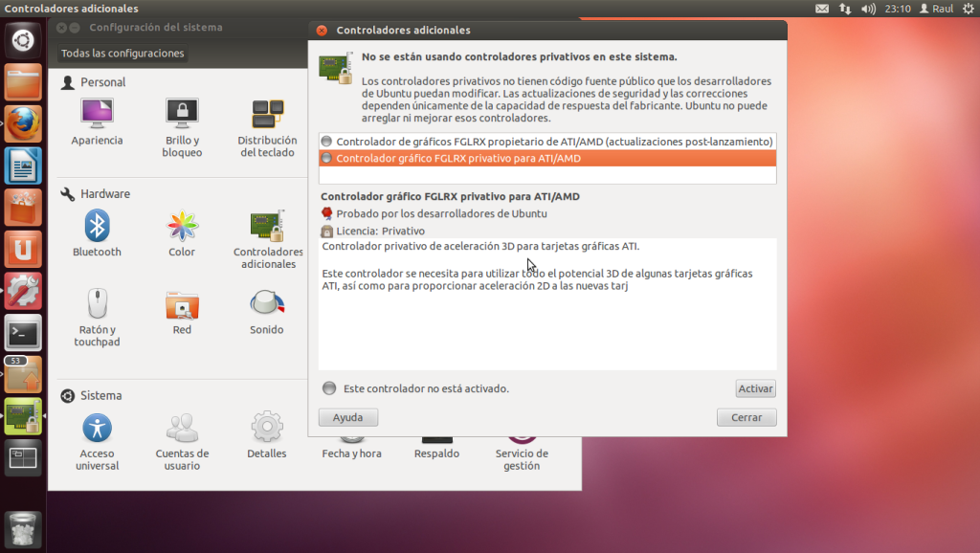
Task: Select FGLRX propietario post-lanzamiento driver row
Action: [547, 142]
